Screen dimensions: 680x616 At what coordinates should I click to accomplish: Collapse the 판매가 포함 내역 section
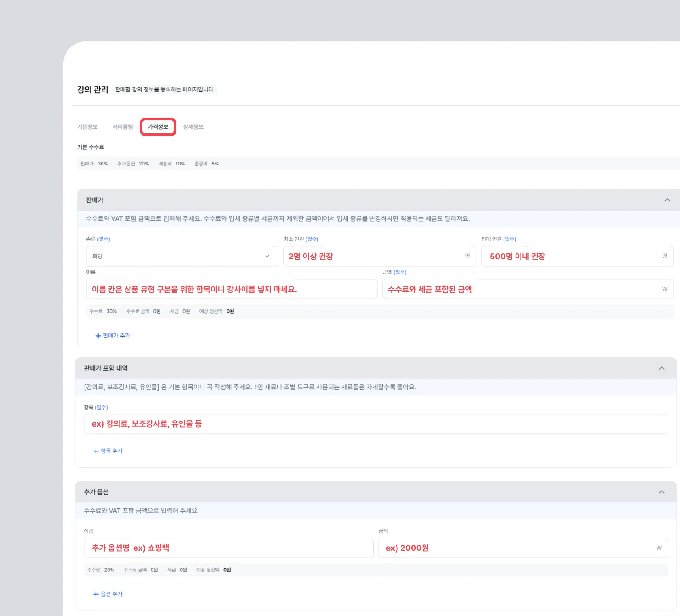click(662, 368)
